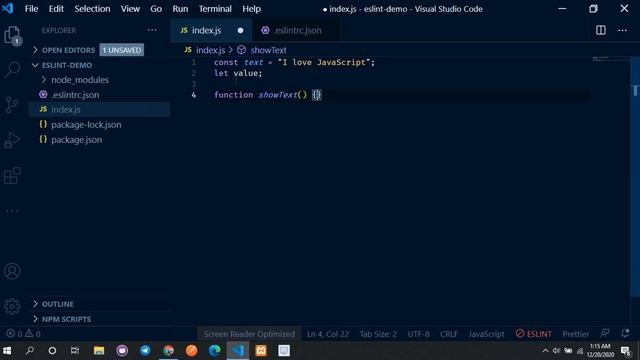Open Windows Action Center notifications
Image resolution: width=640 pixels, height=360 pixels.
[x=626, y=351]
